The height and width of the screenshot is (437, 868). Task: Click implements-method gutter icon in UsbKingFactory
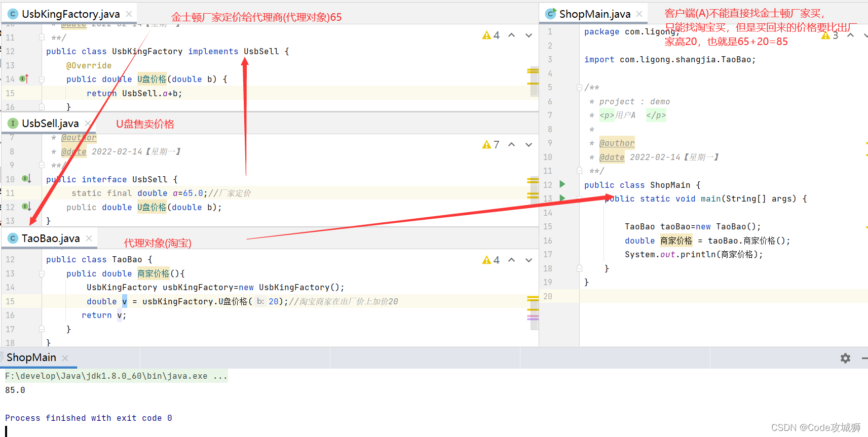[x=24, y=78]
